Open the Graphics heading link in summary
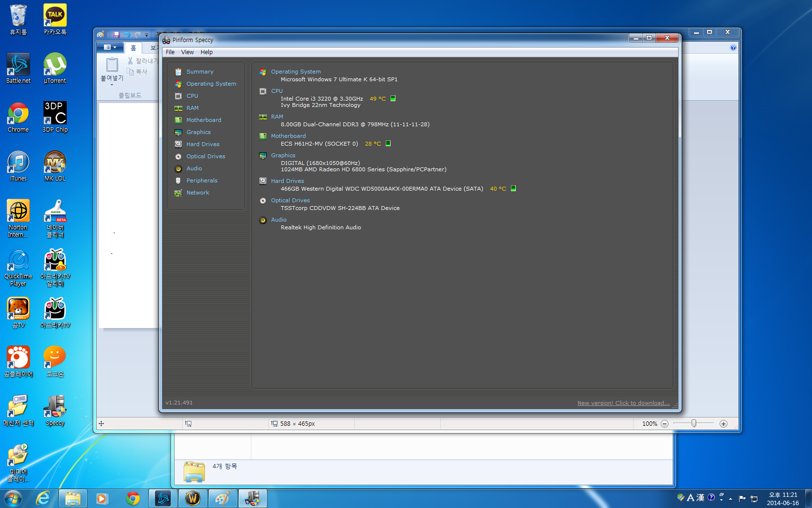 (x=283, y=155)
